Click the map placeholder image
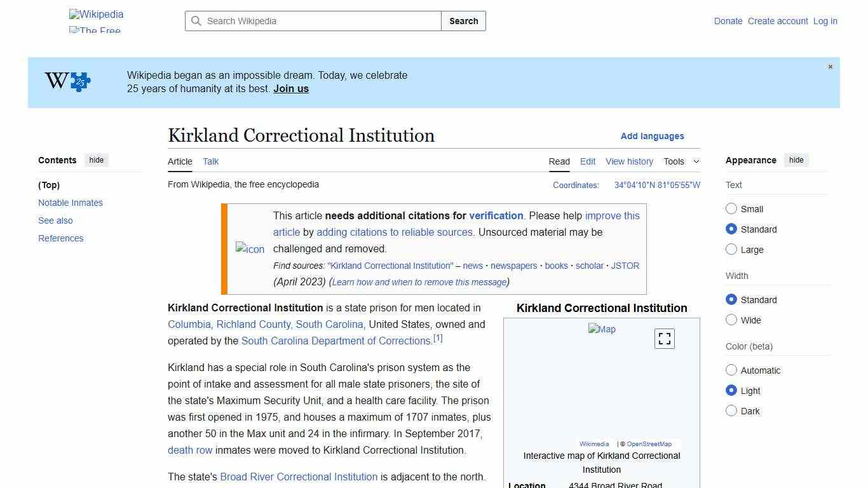This screenshot has height=488, width=868. [601, 329]
